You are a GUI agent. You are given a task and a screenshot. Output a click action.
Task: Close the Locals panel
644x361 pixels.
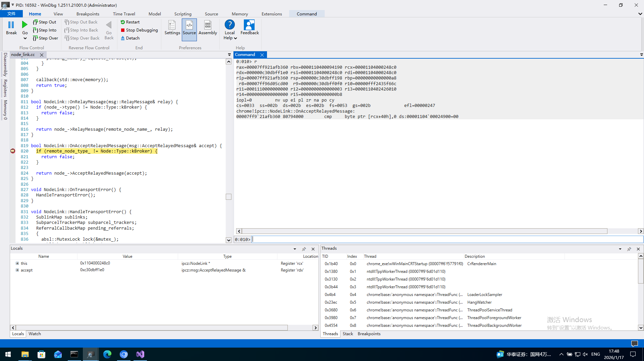click(313, 249)
